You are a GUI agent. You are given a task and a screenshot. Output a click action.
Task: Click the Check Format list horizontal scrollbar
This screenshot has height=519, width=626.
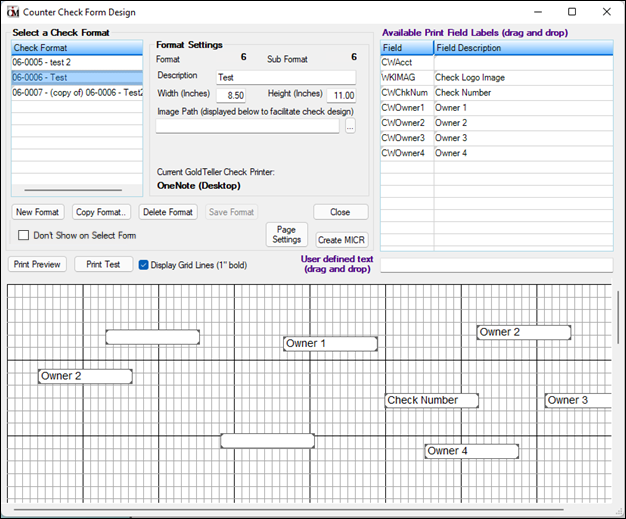point(73,190)
